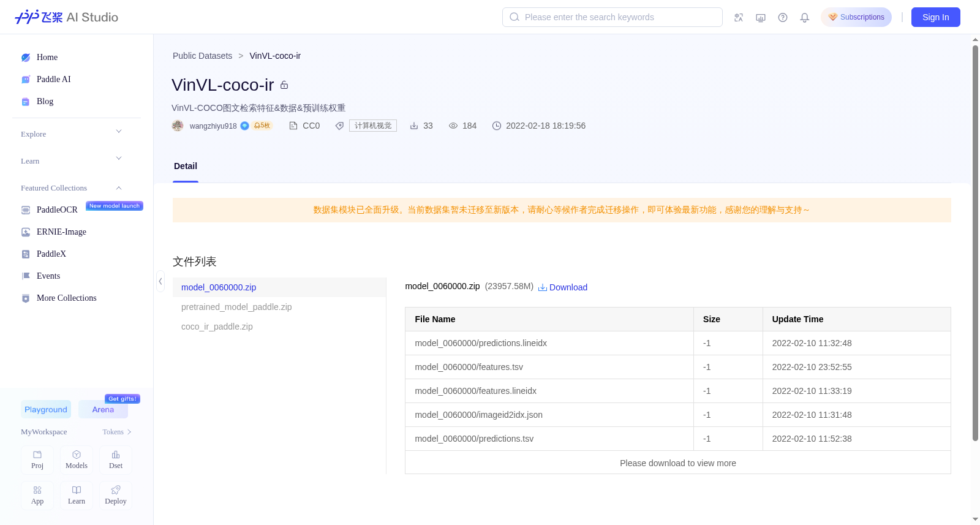The width and height of the screenshot is (980, 525).
Task: Open the notifications bell
Action: click(805, 18)
